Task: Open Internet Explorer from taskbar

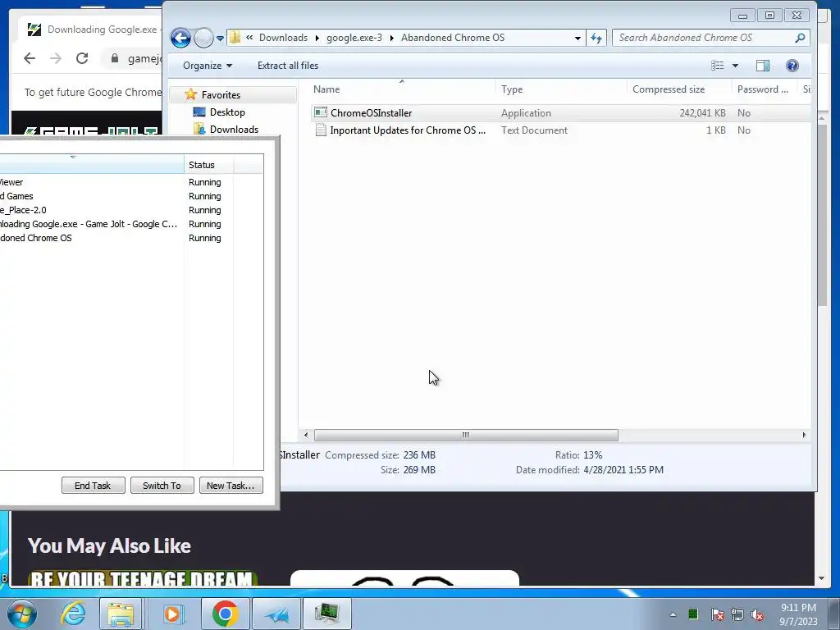Action: (73, 614)
